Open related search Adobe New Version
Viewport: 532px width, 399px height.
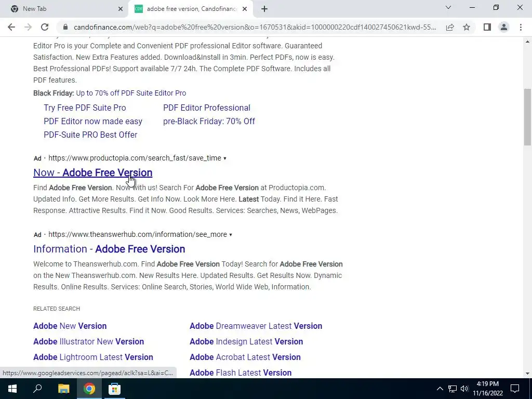[x=70, y=326]
